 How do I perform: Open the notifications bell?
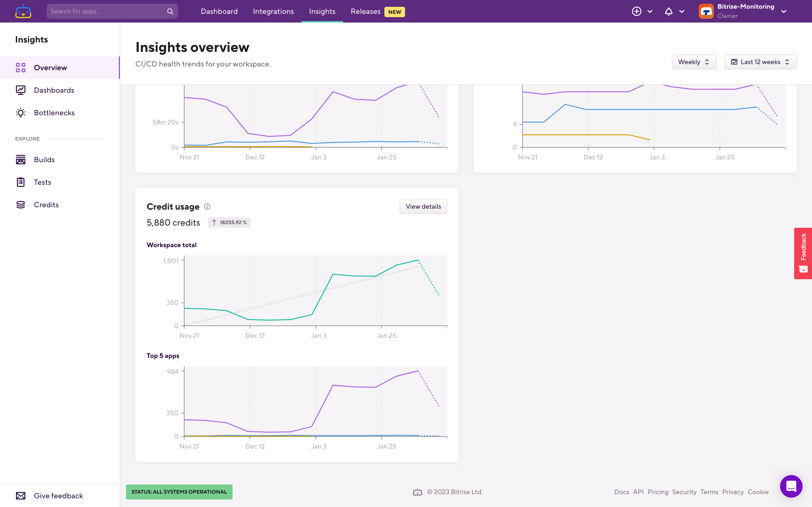[668, 12]
